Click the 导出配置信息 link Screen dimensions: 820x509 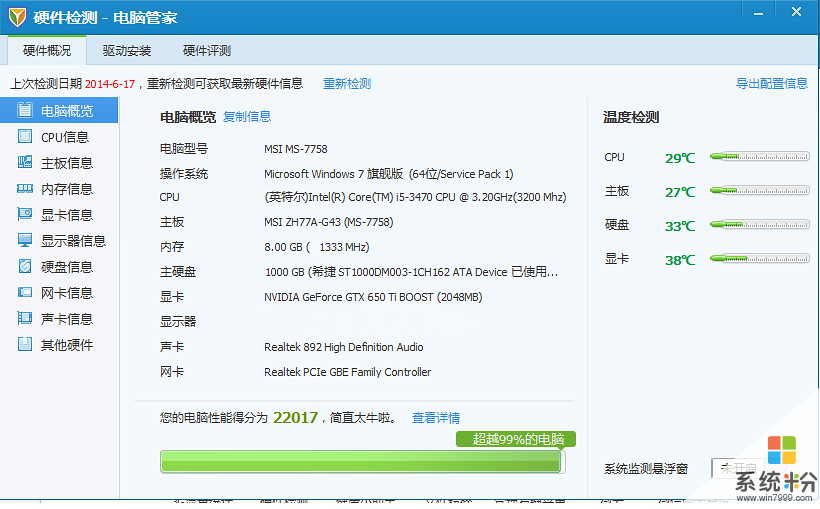coord(772,84)
